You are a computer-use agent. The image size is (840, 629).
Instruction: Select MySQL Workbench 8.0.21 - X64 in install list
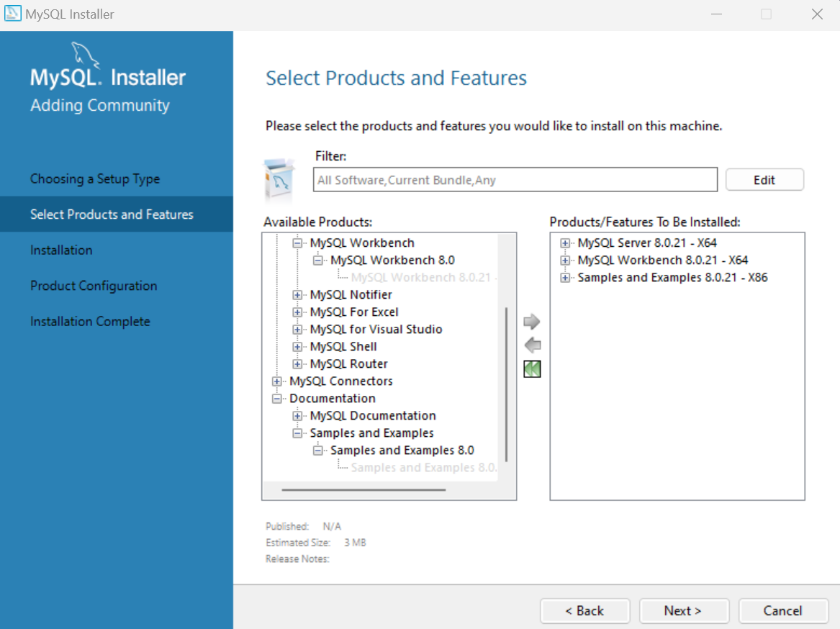[x=663, y=260]
